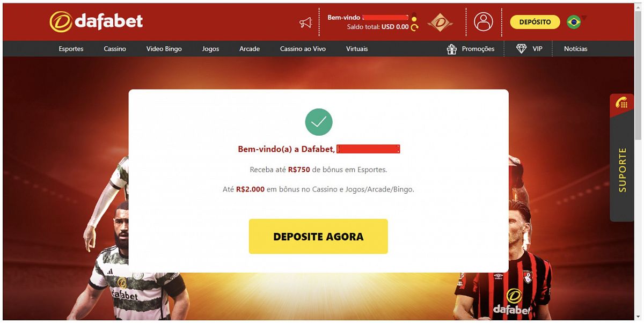This screenshot has height=323, width=644.
Task: Click the yellow DEPÓSITO button
Action: pos(535,22)
